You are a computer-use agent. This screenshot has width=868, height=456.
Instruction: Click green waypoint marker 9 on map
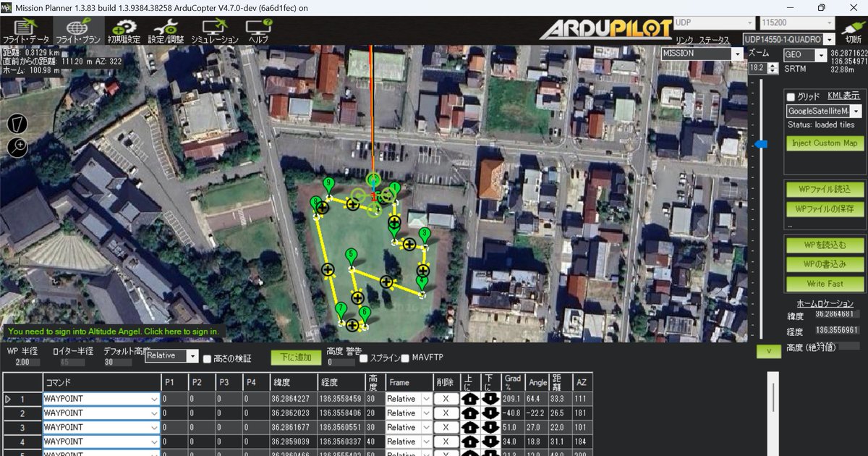click(329, 185)
